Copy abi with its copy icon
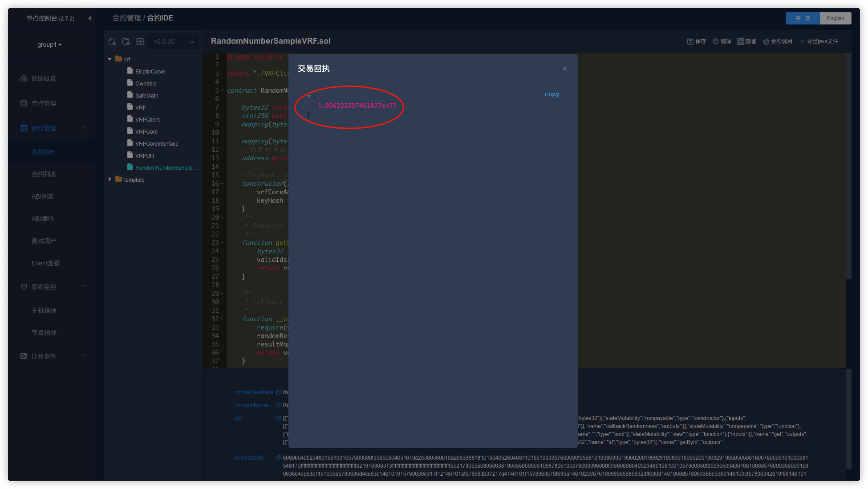 pyautogui.click(x=278, y=418)
